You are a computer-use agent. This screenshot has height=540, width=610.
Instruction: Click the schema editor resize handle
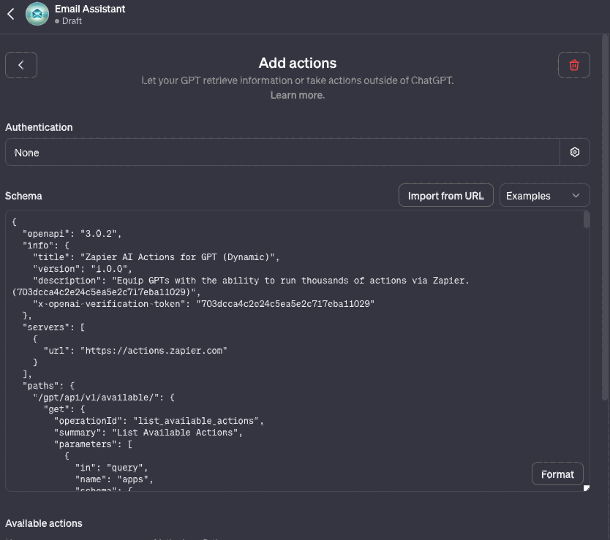[x=586, y=488]
